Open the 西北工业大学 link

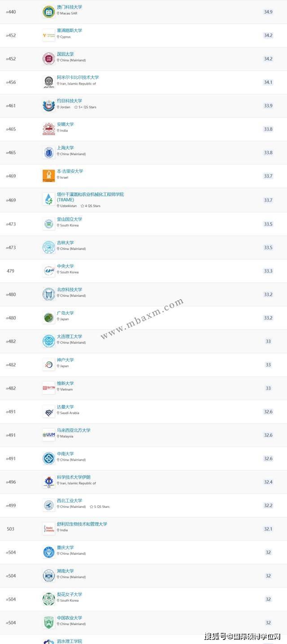coord(70,500)
